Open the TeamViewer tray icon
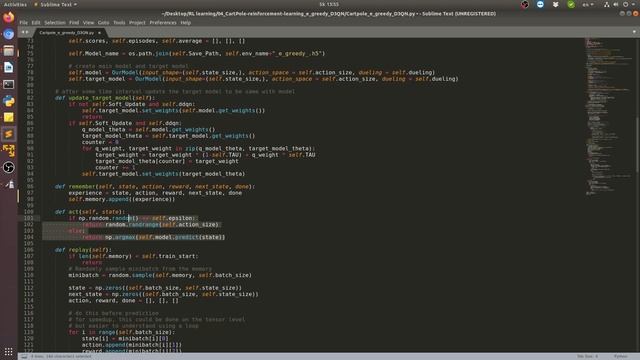The height and width of the screenshot is (360, 640). click(540, 4)
